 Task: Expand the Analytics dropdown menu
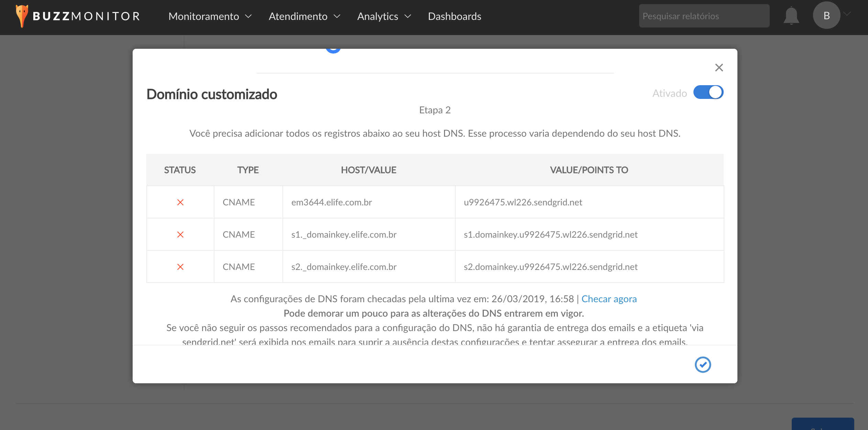click(384, 16)
